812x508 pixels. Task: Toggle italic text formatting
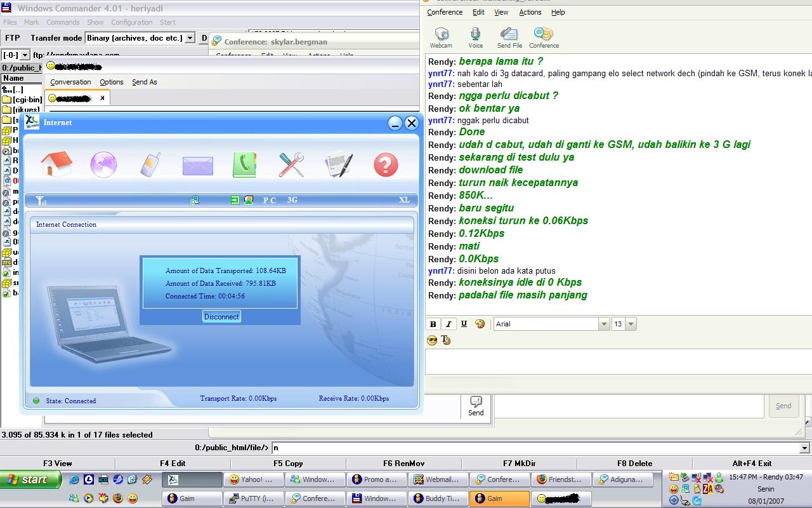449,324
